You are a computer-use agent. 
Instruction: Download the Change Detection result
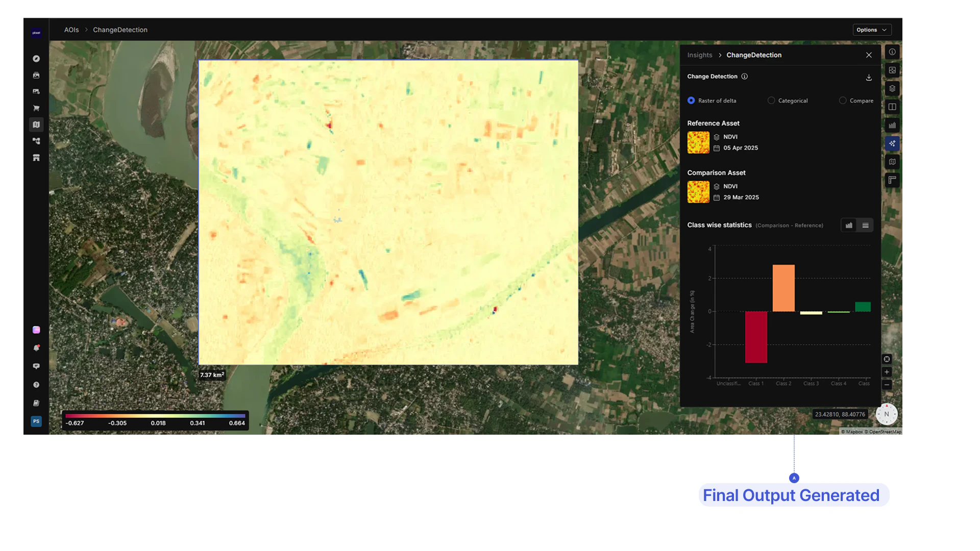point(869,78)
